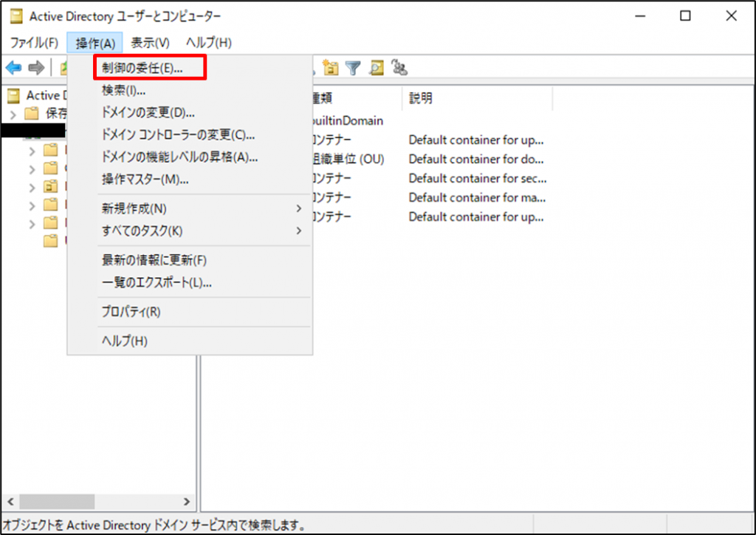Click the tree pane horizontal scrollbar thumb
The width and height of the screenshot is (756, 535).
57,502
